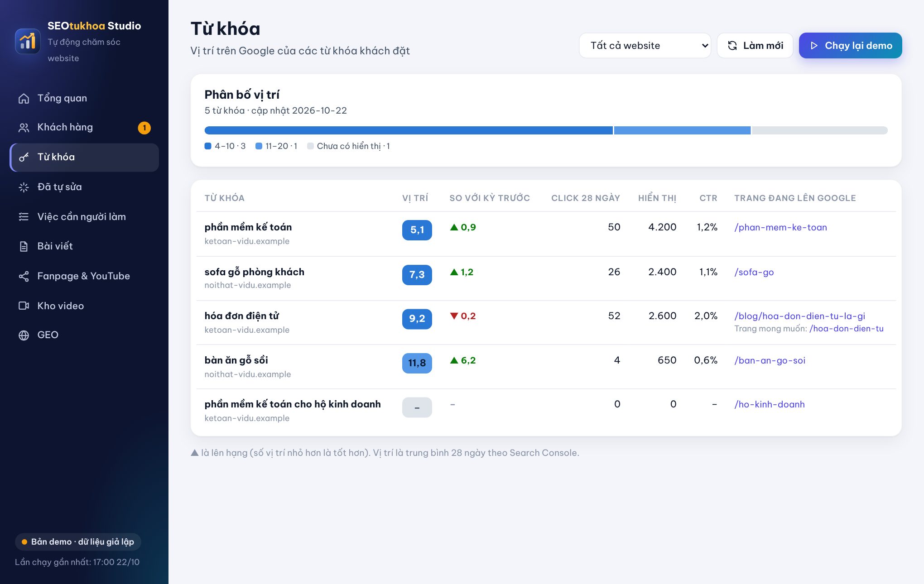Go to Đã tự sửa section
Screen dimensions: 924x584
(84, 187)
